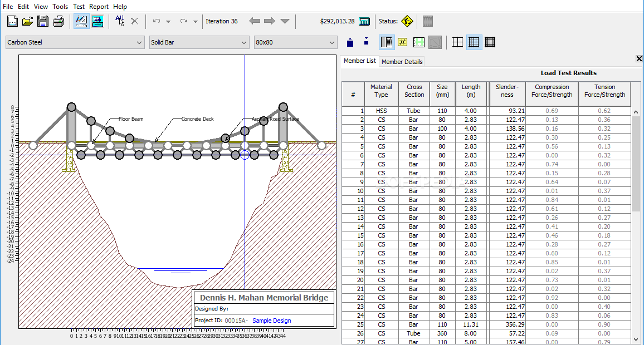The height and width of the screenshot is (345, 644).
Task: Click the Select All members icon
Action: click(120, 21)
